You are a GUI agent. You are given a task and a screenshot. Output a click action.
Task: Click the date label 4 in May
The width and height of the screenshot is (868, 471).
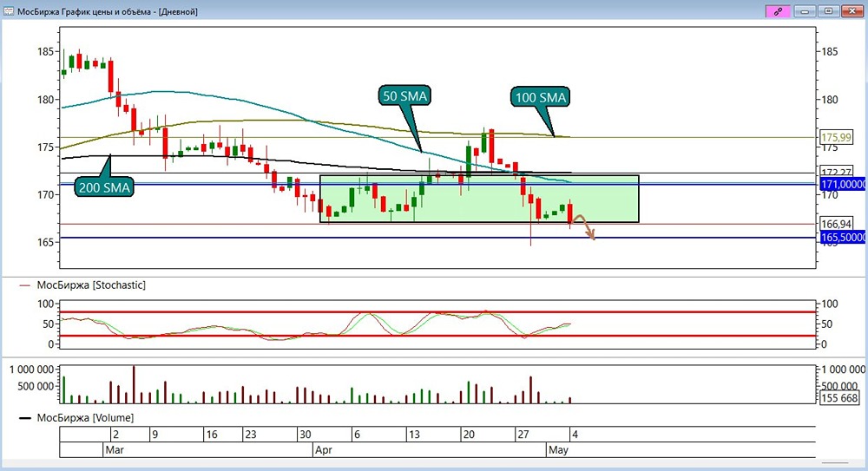[x=575, y=435]
